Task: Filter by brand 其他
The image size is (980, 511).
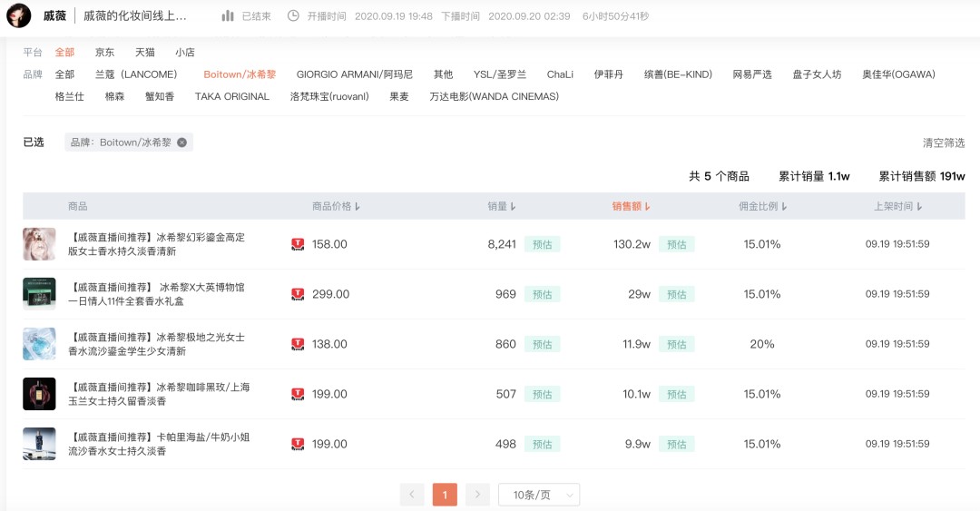Action: click(x=443, y=74)
